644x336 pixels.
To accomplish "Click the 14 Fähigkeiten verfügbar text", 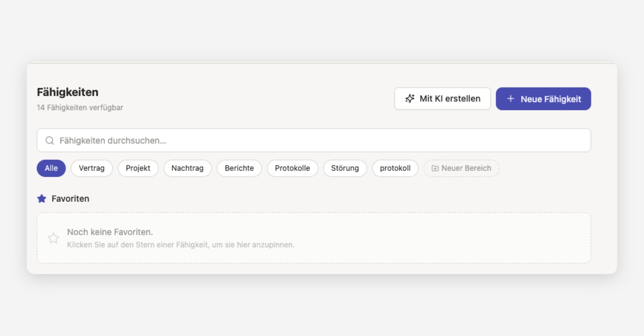I will (x=80, y=107).
